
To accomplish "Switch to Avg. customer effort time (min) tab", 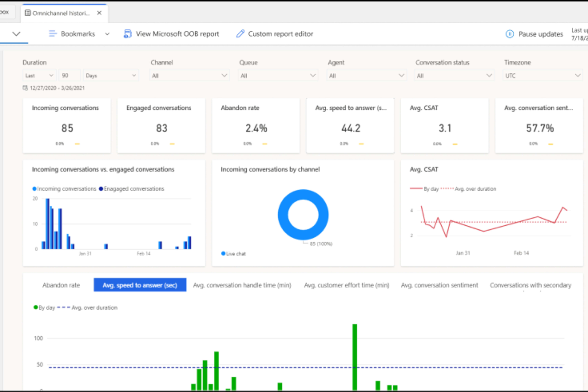I will 347,285.
